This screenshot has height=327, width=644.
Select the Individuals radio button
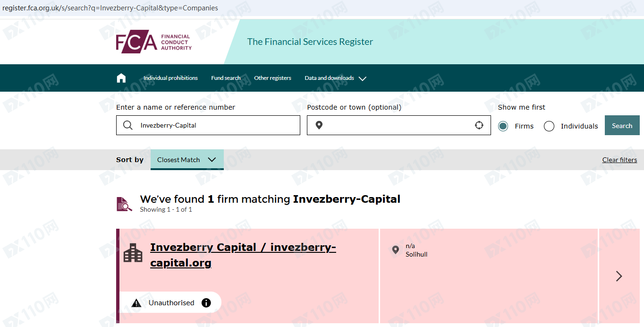(549, 126)
